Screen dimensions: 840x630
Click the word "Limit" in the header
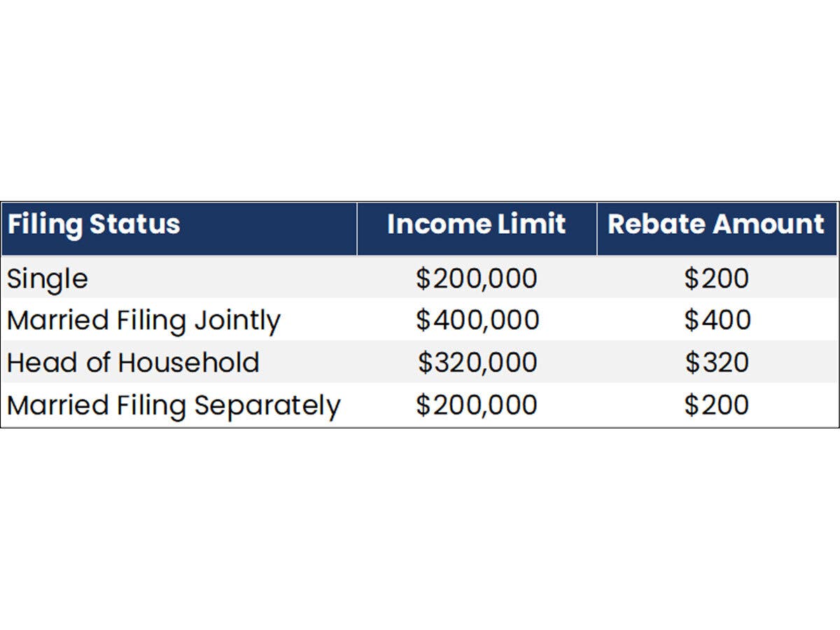[538, 225]
